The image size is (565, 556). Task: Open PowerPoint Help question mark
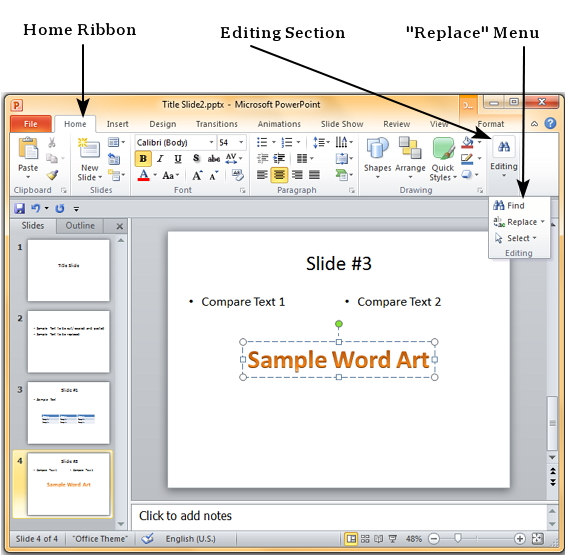(550, 123)
